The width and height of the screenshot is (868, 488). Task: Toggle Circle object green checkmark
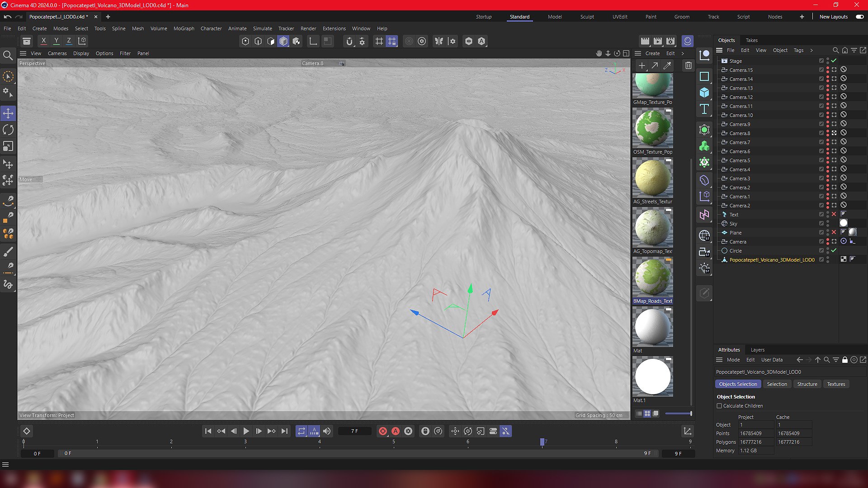pos(834,250)
